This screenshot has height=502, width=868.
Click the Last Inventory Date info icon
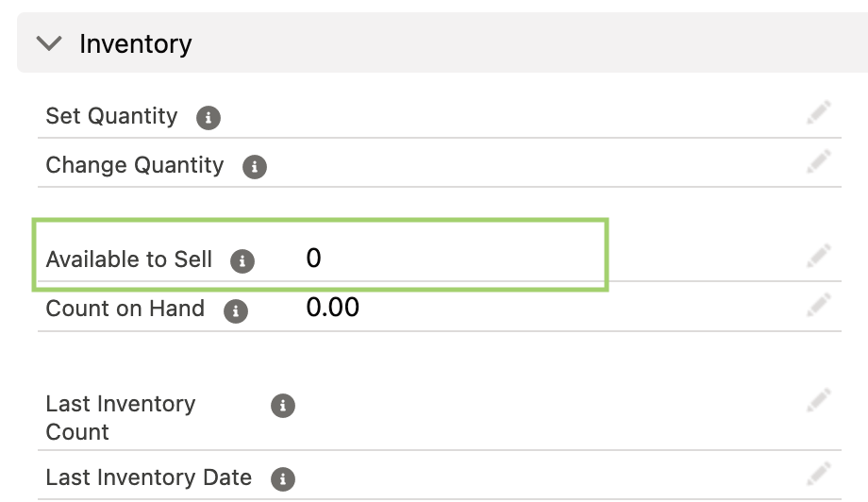(x=282, y=478)
